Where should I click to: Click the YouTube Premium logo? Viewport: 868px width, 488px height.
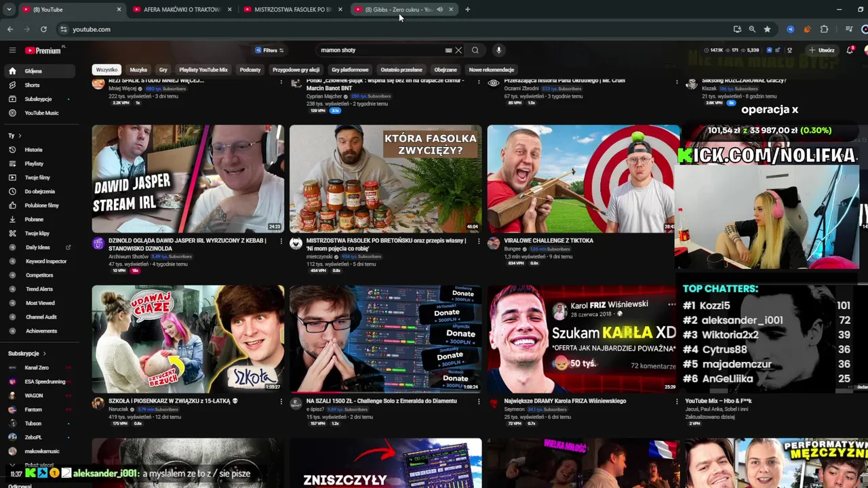pyautogui.click(x=43, y=50)
